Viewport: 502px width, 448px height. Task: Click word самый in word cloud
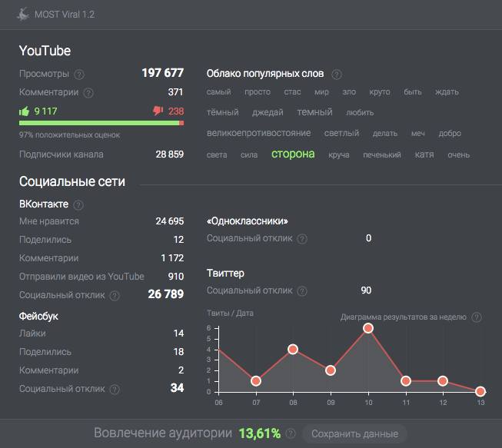point(218,92)
